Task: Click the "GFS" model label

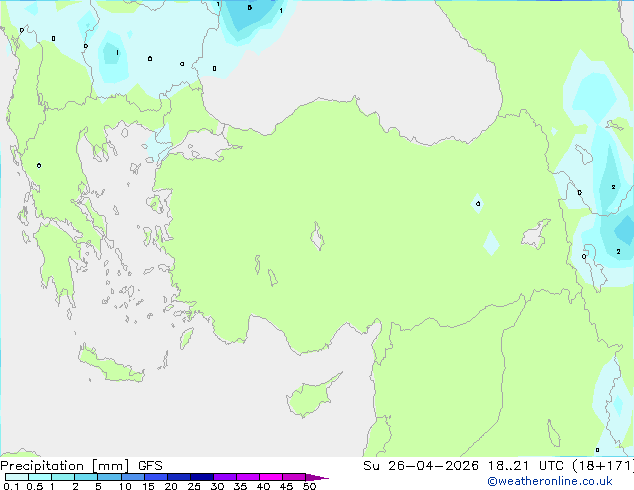Action: [x=150, y=466]
